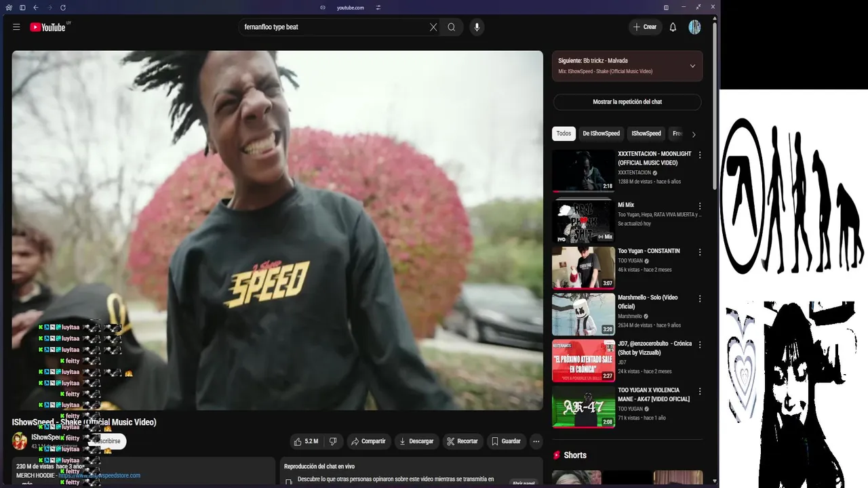Select the Todos filter chip
The height and width of the screenshot is (488, 868).
tap(564, 134)
